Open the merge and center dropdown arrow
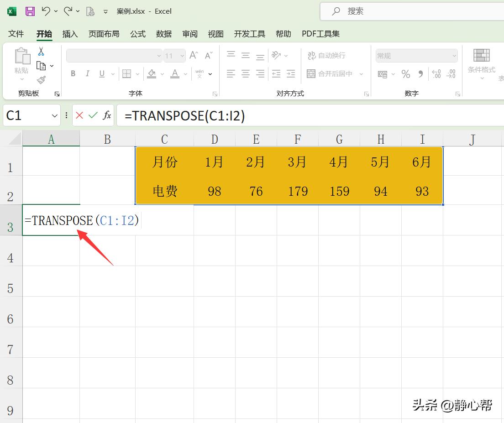This screenshot has width=504, height=423. tap(361, 73)
